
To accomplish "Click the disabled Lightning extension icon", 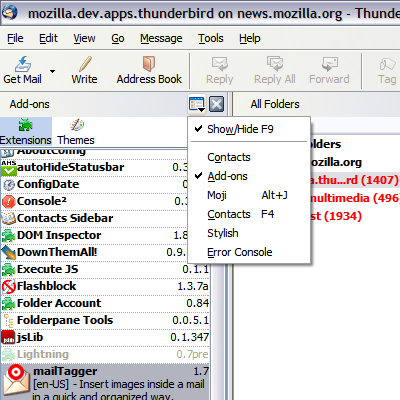I will click(9, 355).
